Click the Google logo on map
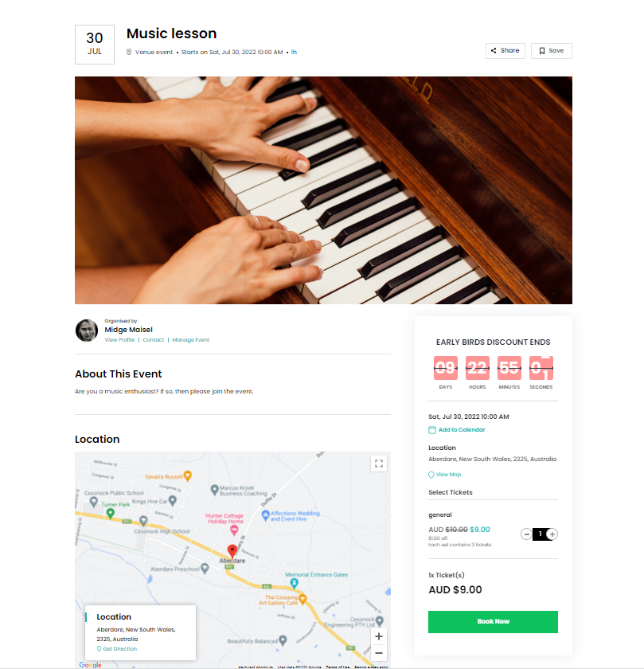This screenshot has width=644, height=669. [91, 665]
